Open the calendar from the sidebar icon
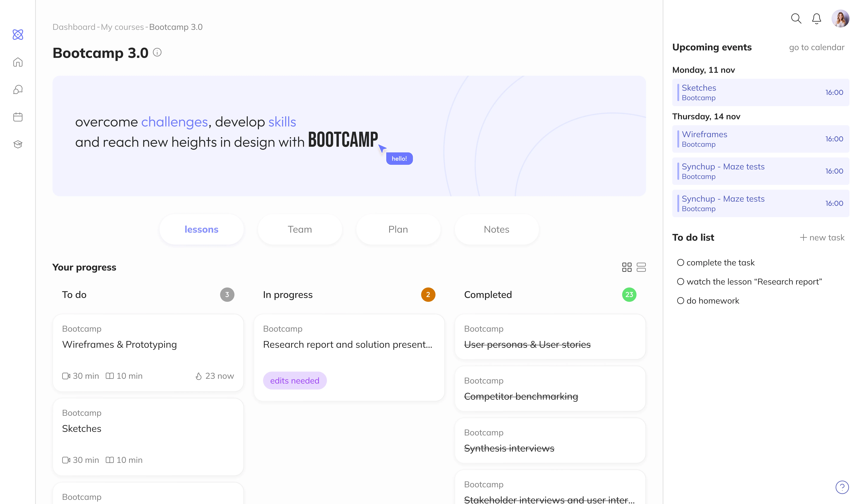This screenshot has height=504, width=859. pyautogui.click(x=18, y=117)
